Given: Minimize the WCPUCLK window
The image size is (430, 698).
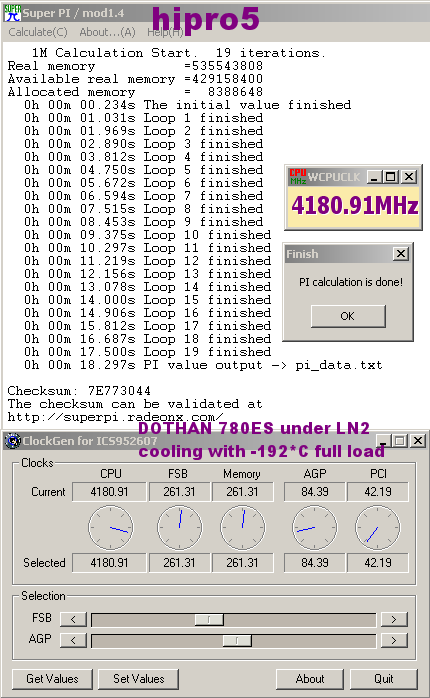Looking at the screenshot, I should [374, 177].
